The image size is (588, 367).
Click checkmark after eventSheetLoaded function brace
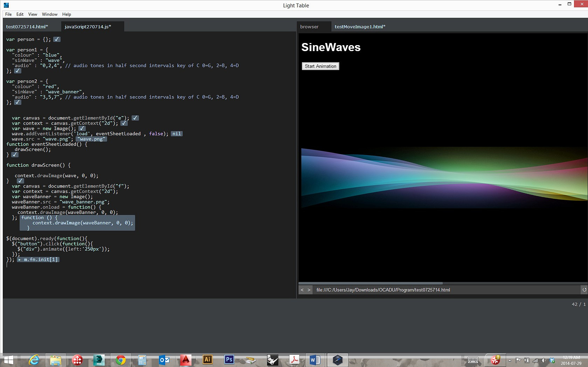coord(15,155)
